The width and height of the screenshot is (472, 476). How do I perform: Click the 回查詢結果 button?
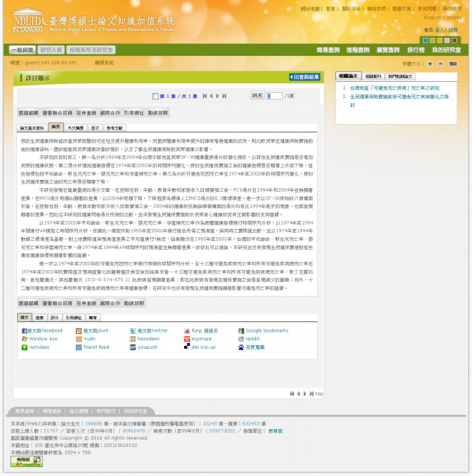pos(304,77)
